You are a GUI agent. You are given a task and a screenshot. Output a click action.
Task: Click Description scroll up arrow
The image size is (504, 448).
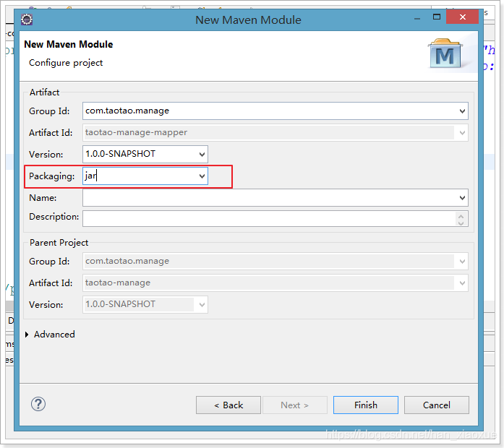pyautogui.click(x=461, y=216)
